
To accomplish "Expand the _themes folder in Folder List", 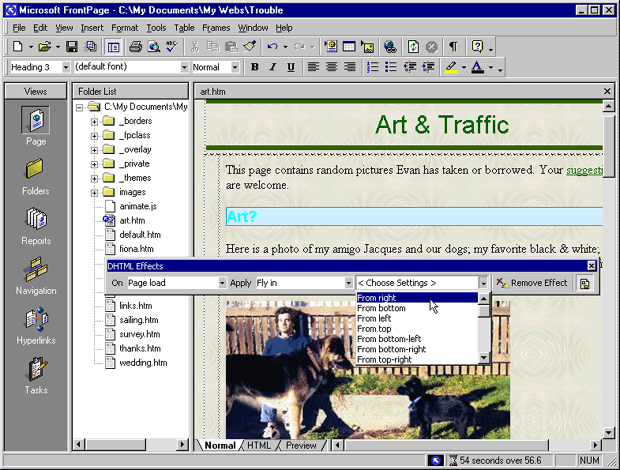I will [95, 178].
